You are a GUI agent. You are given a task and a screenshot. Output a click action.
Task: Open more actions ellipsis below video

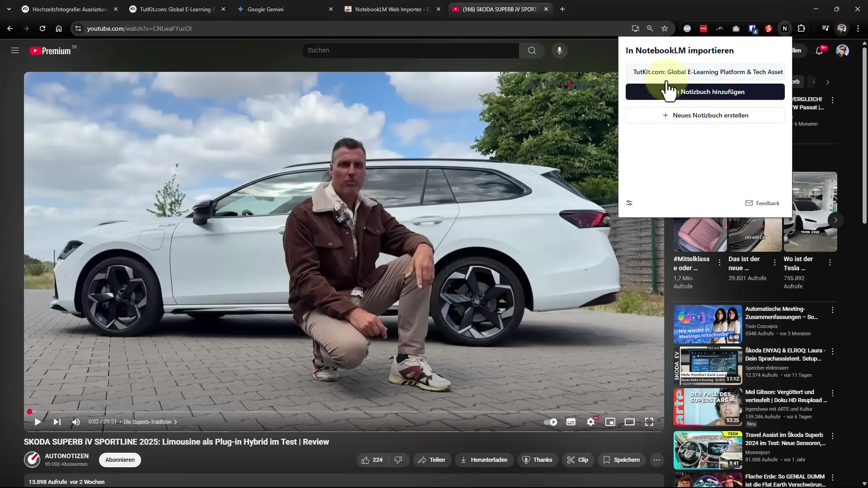coord(657,460)
